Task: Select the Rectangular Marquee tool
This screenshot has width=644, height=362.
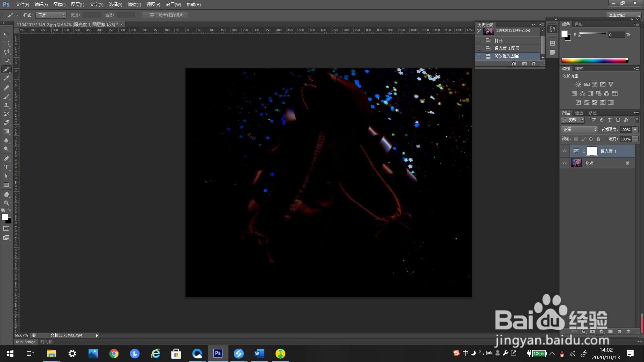Action: pos(6,43)
